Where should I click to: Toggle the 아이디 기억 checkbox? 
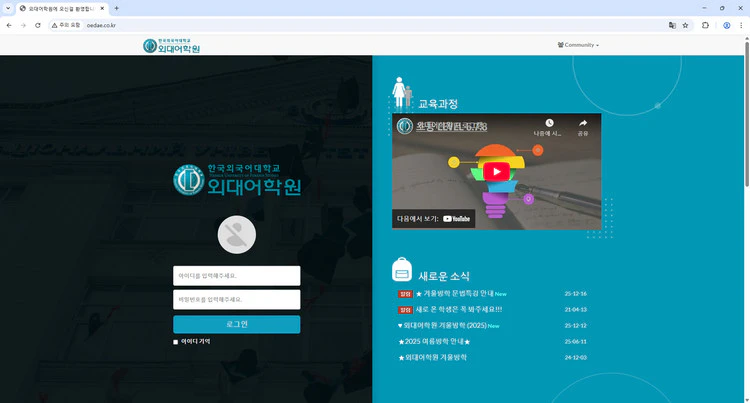(x=176, y=342)
